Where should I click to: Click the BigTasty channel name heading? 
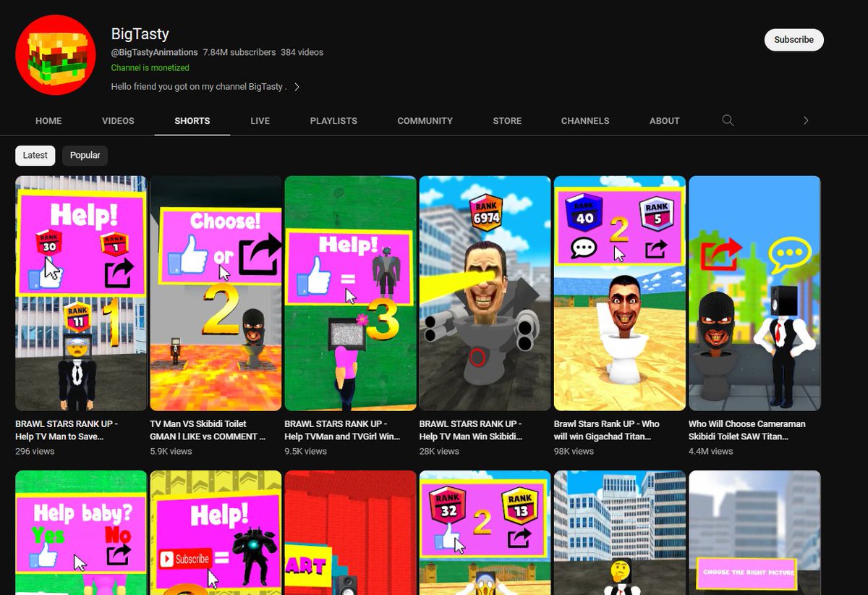(140, 33)
